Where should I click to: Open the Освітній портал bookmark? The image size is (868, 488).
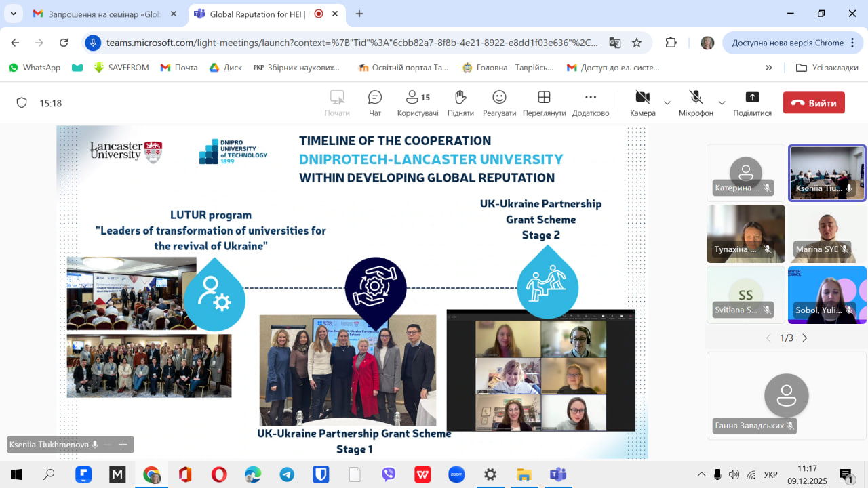[x=403, y=68]
